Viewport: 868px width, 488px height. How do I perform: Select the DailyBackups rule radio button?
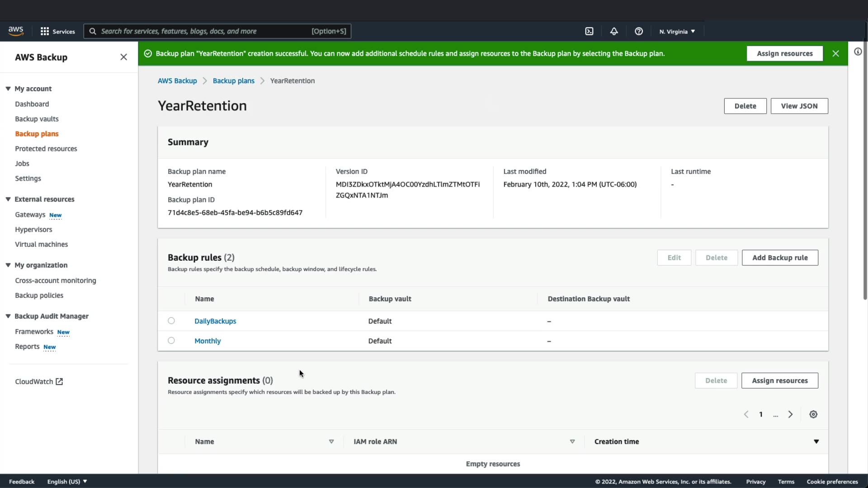coord(171,321)
